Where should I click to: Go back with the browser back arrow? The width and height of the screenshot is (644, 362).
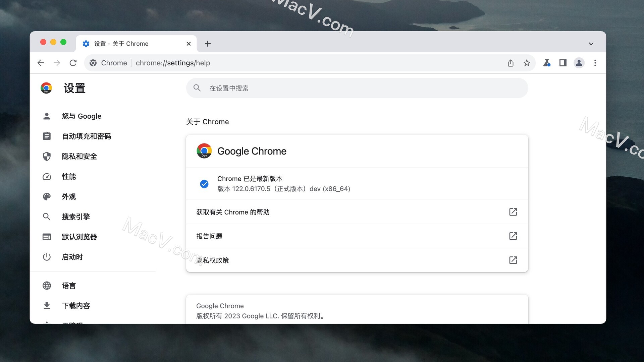tap(41, 63)
